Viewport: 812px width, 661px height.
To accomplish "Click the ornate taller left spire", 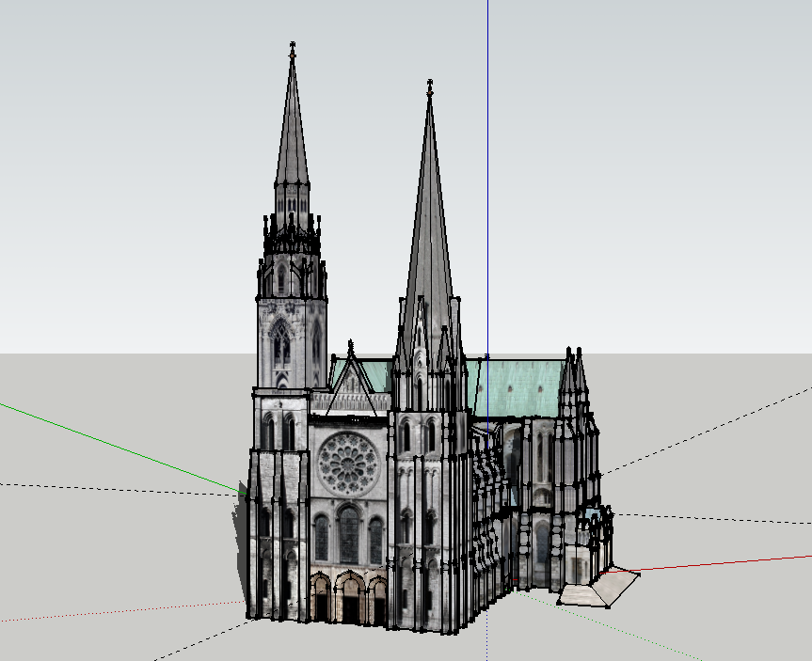I will pos(292,171).
